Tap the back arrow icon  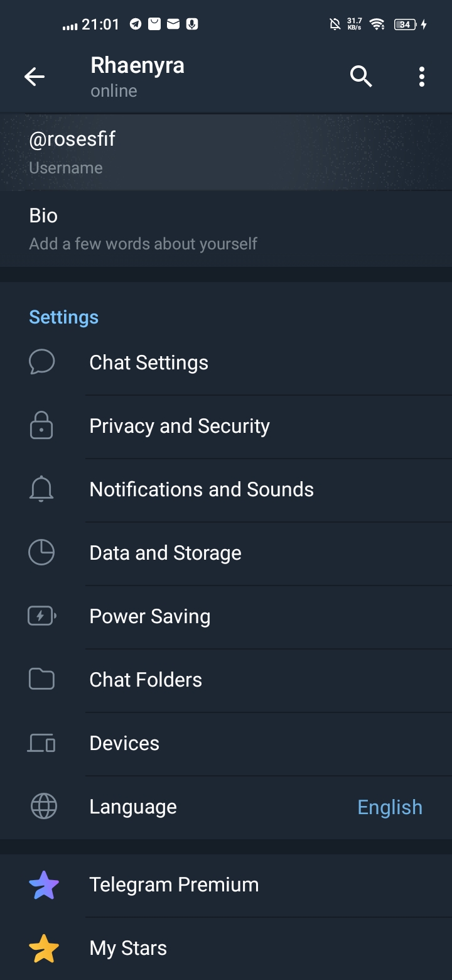35,77
